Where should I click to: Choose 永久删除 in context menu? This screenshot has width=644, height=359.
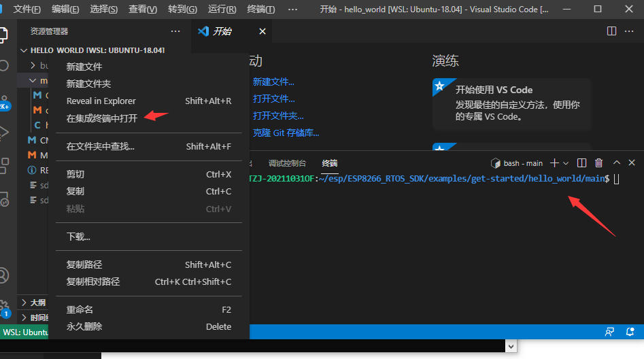149,327
